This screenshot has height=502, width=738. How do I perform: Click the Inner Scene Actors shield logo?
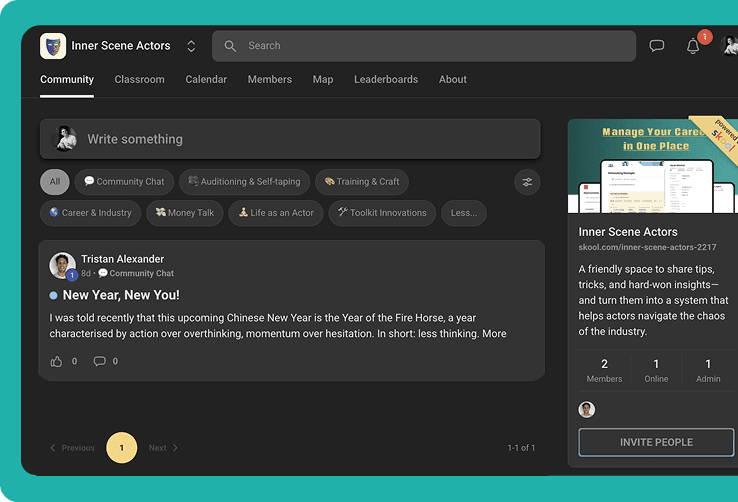click(53, 46)
